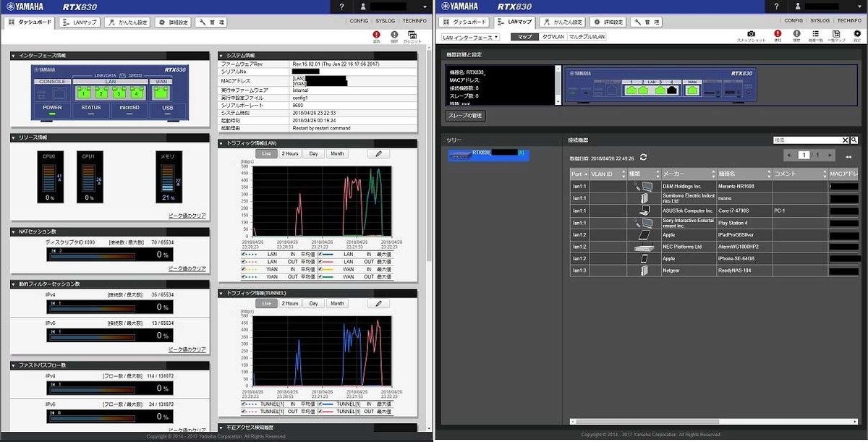Toggle TUNNEL[1] IN average value checkbox
868x442 pixels.
(244, 404)
